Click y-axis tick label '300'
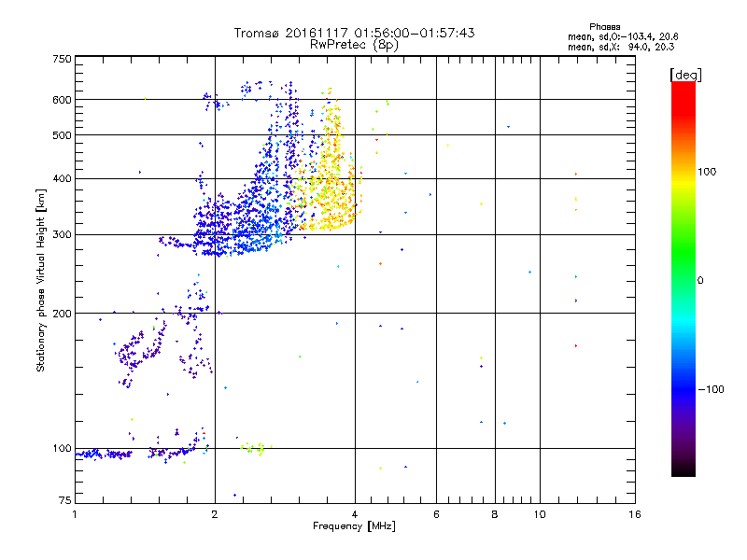This screenshot has height=560, width=747. (x=62, y=235)
